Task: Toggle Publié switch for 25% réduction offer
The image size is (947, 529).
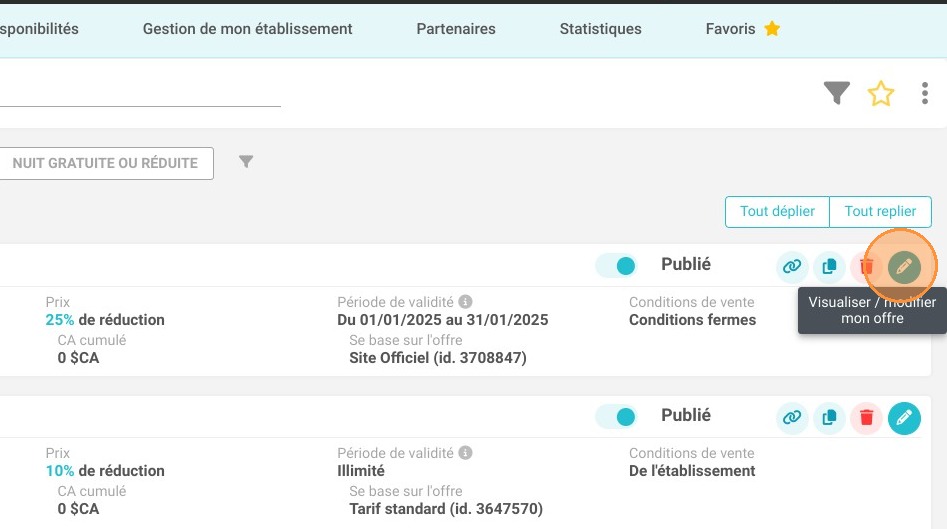Action: click(x=616, y=266)
